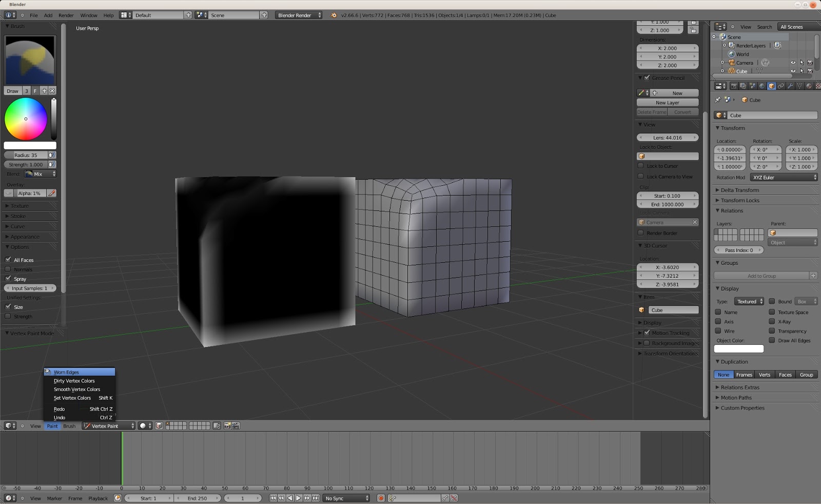Open the Blend mode Mix dropdown
The height and width of the screenshot is (504, 821).
pyautogui.click(x=40, y=174)
